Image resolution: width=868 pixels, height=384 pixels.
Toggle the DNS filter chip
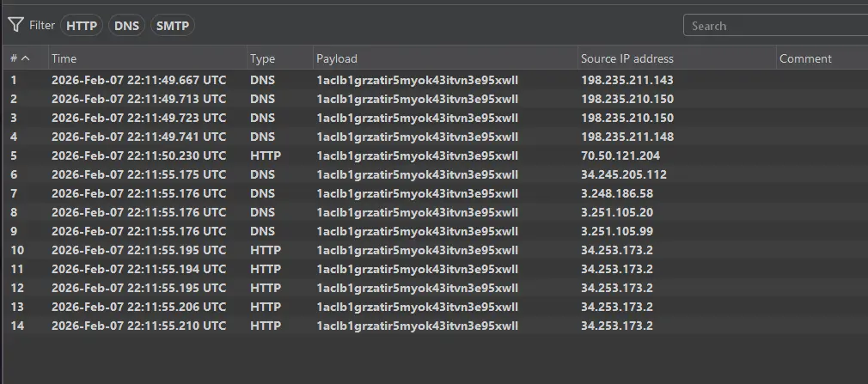pos(126,26)
